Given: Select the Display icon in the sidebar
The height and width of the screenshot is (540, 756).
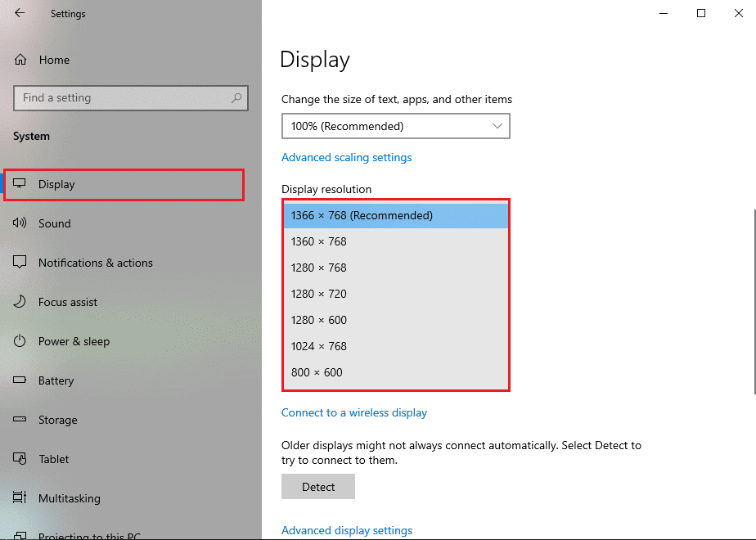Looking at the screenshot, I should pyautogui.click(x=19, y=184).
